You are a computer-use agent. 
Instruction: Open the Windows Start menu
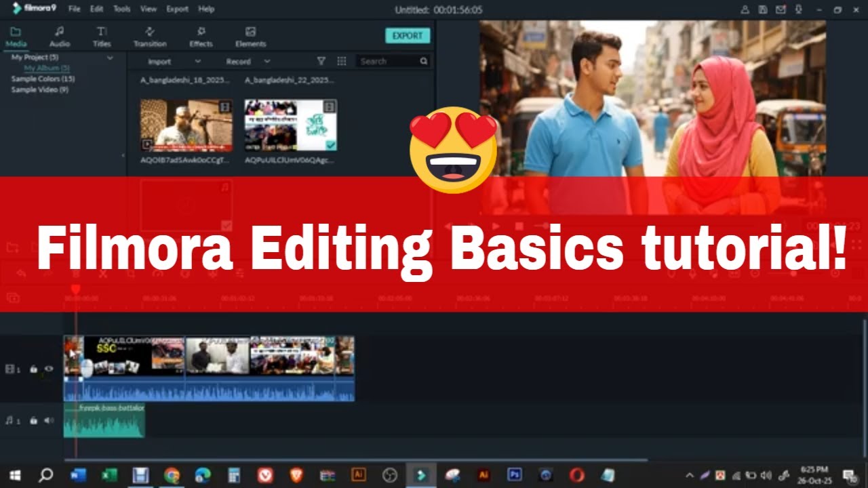click(x=15, y=475)
